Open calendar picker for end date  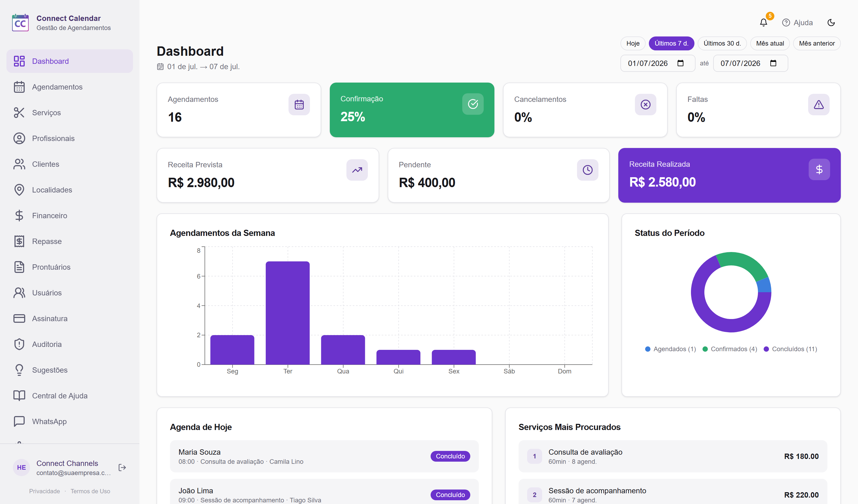[x=773, y=63]
